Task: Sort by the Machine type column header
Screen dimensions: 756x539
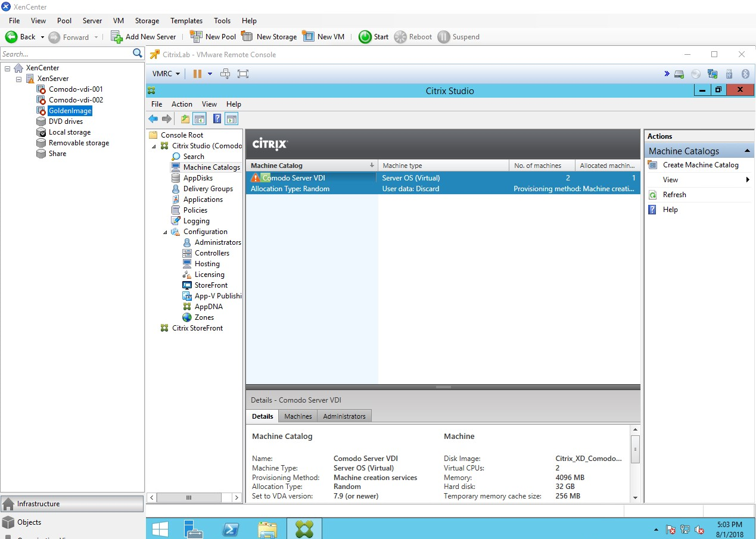Action: click(x=443, y=166)
